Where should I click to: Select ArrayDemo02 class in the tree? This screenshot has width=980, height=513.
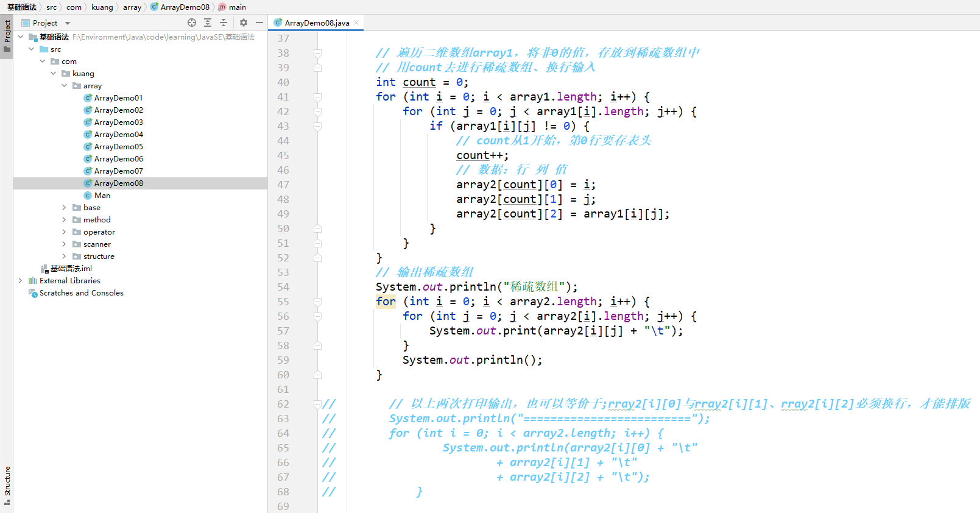(x=118, y=110)
